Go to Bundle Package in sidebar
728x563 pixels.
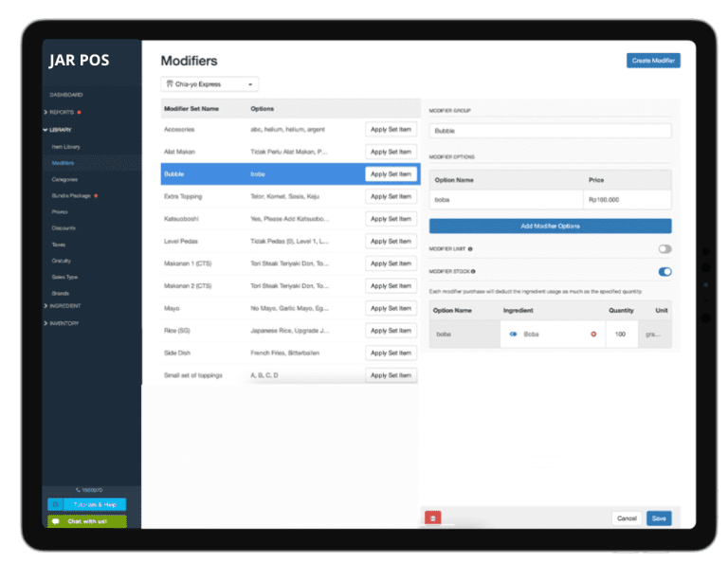click(x=71, y=195)
